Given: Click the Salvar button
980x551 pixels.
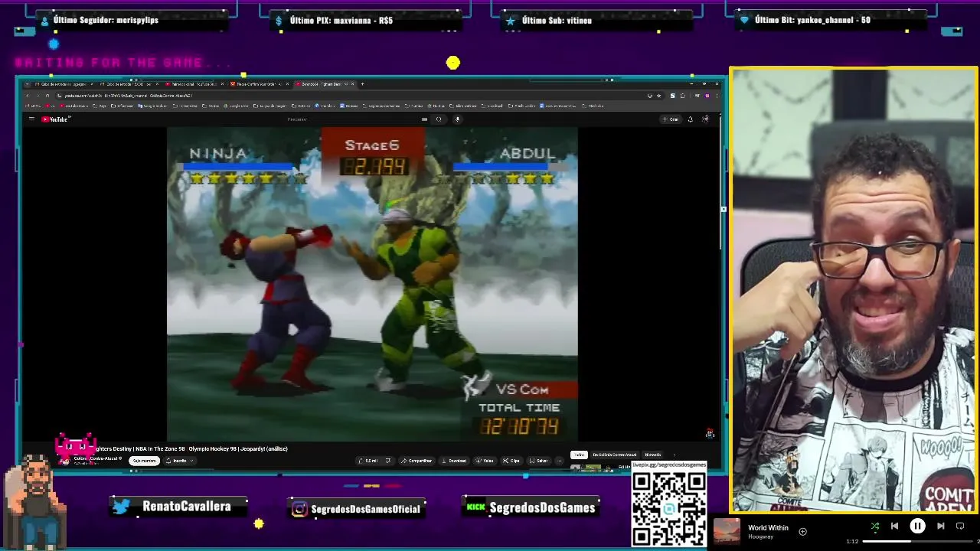Looking at the screenshot, I should (x=539, y=461).
